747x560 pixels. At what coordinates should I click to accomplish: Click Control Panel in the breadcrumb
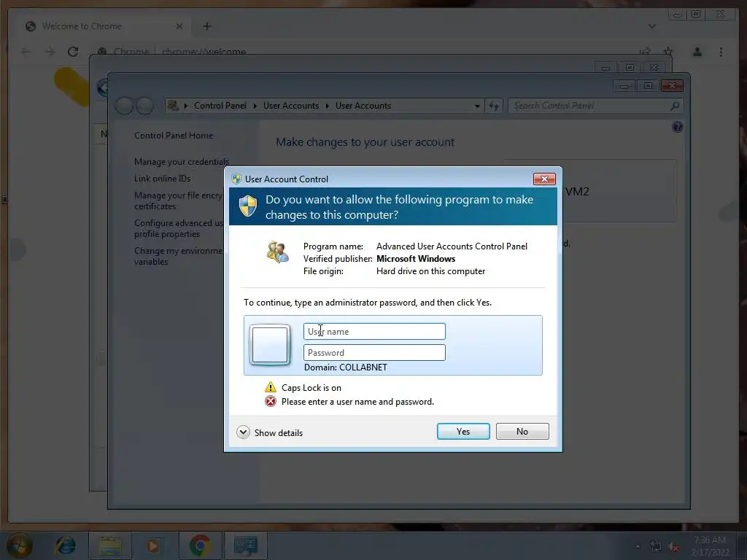pyautogui.click(x=220, y=106)
